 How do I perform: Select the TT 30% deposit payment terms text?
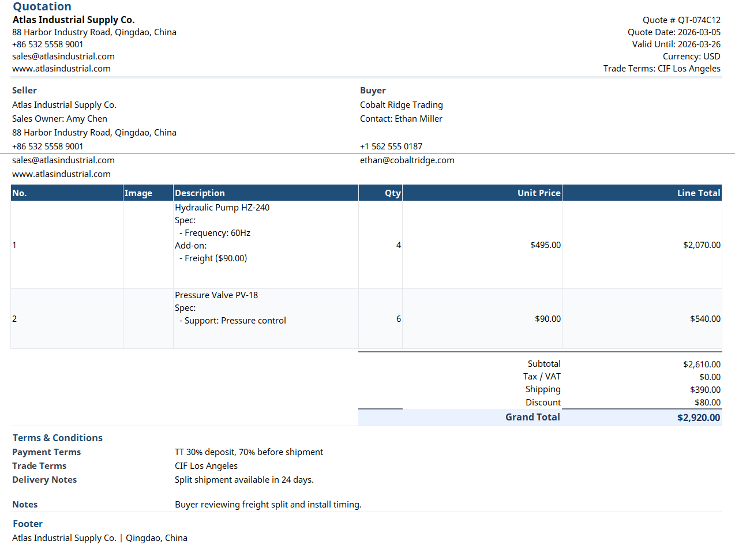point(249,452)
